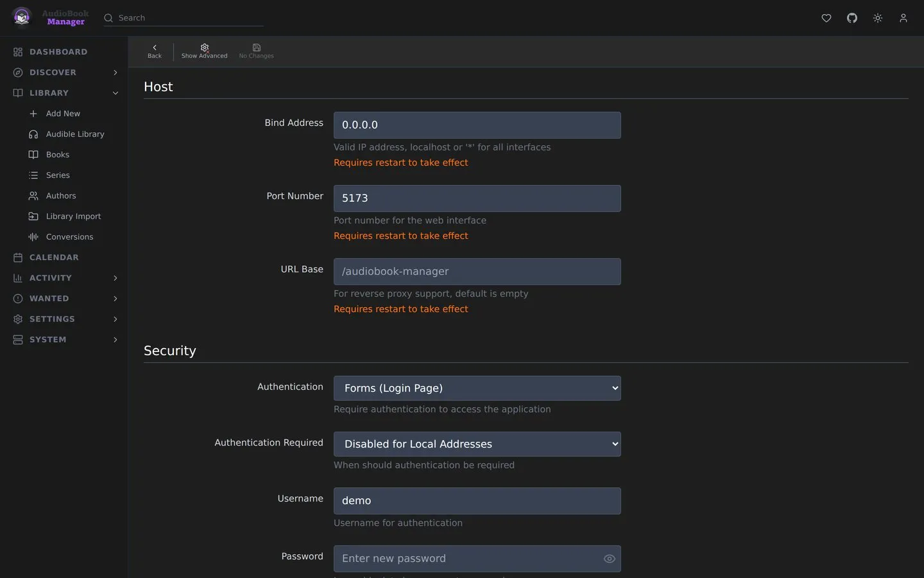
Task: Go to Dashboard in sidebar
Action: click(x=64, y=52)
